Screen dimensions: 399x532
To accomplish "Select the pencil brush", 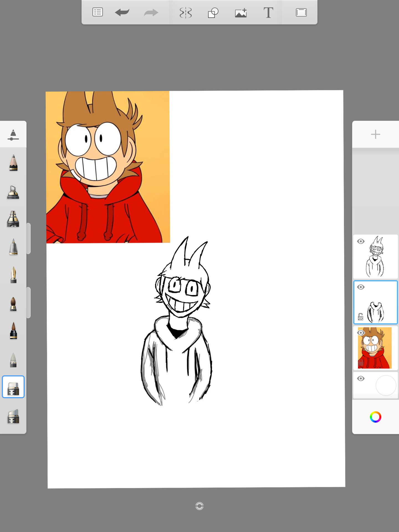I will pyautogui.click(x=13, y=163).
